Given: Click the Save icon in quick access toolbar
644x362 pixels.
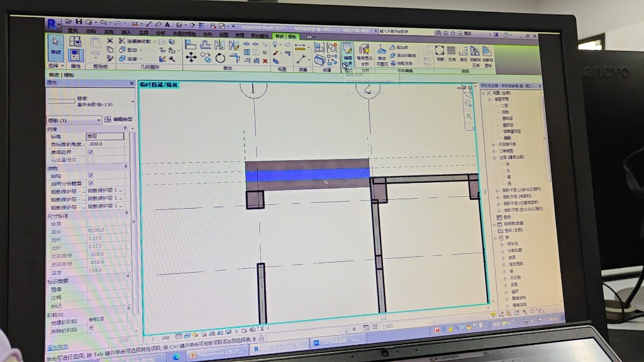Looking at the screenshot, I should tap(79, 22).
